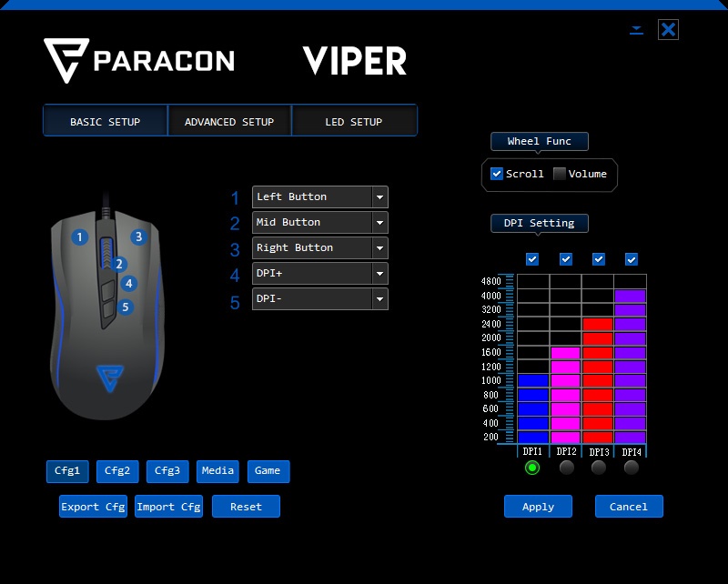The image size is (728, 584).
Task: Click the Wheel Func label
Action: tap(540, 141)
